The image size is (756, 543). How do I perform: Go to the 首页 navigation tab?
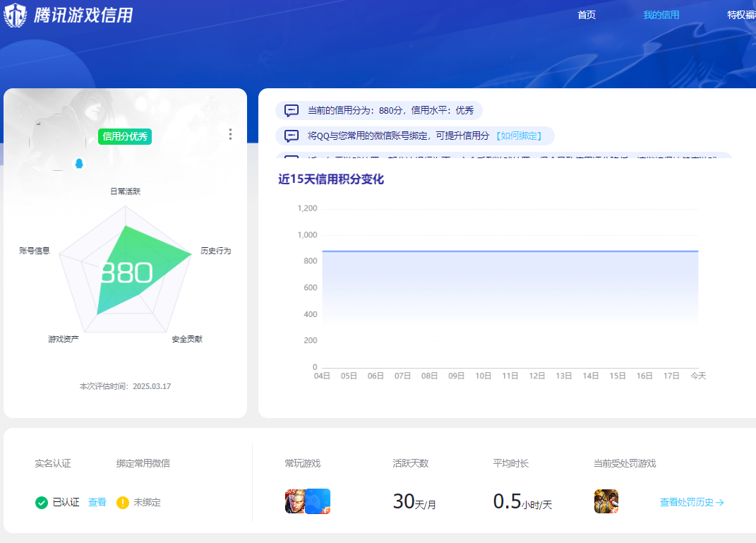pyautogui.click(x=587, y=15)
